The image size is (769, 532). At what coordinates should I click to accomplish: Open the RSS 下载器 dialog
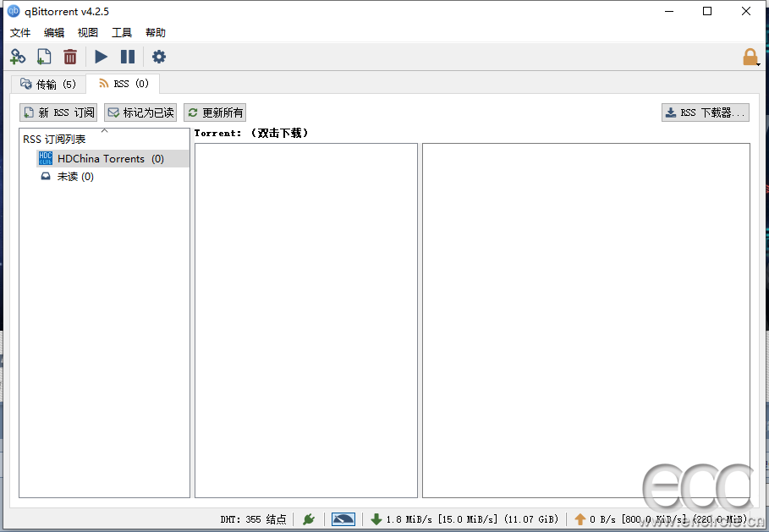tap(706, 112)
